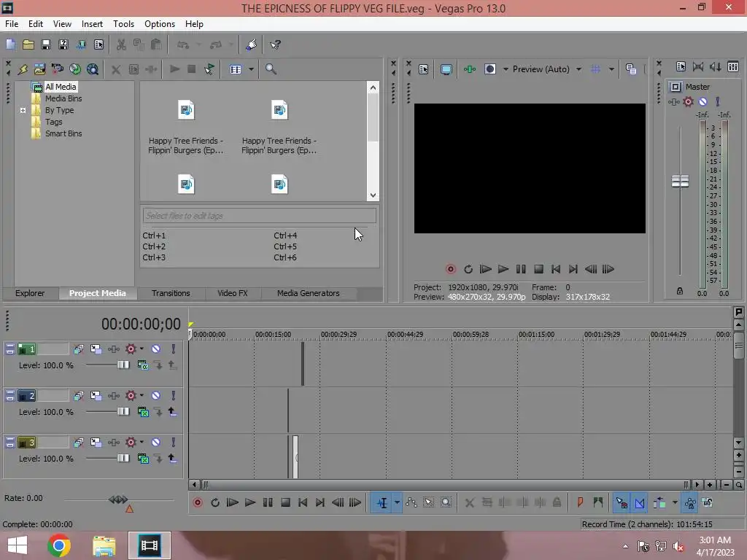Click the Cut scissors icon in main toolbar
This screenshot has width=747, height=560.
pos(121,44)
